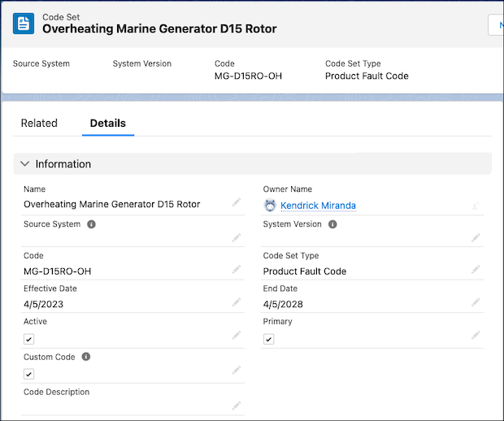Click the edit pencil for Source System
This screenshot has width=504, height=421.
pyautogui.click(x=236, y=237)
